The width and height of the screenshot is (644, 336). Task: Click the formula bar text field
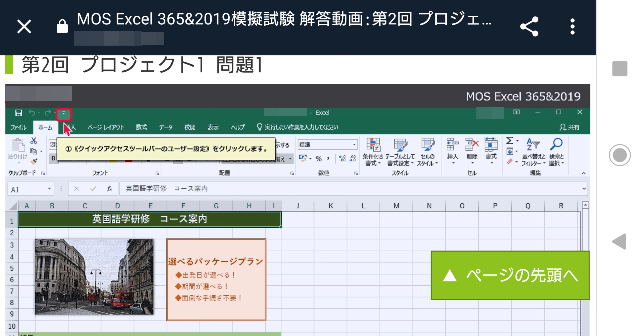coord(350,189)
